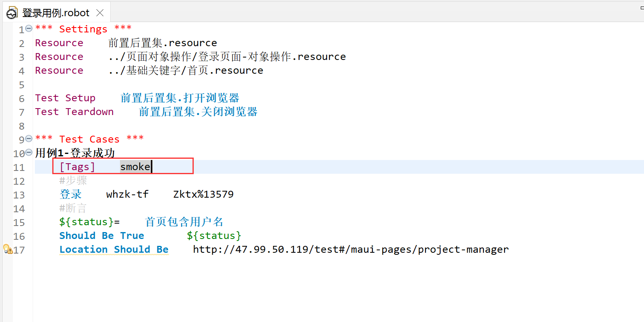Screen dimensions: 644x322
Task: Click the 前置后置集.resource path on line 2
Action: [163, 43]
